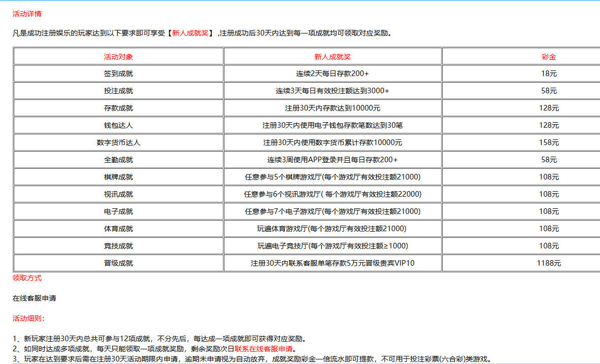Click the 全勤成就 row label
Viewport: 600px width, 364px height.
[118, 160]
